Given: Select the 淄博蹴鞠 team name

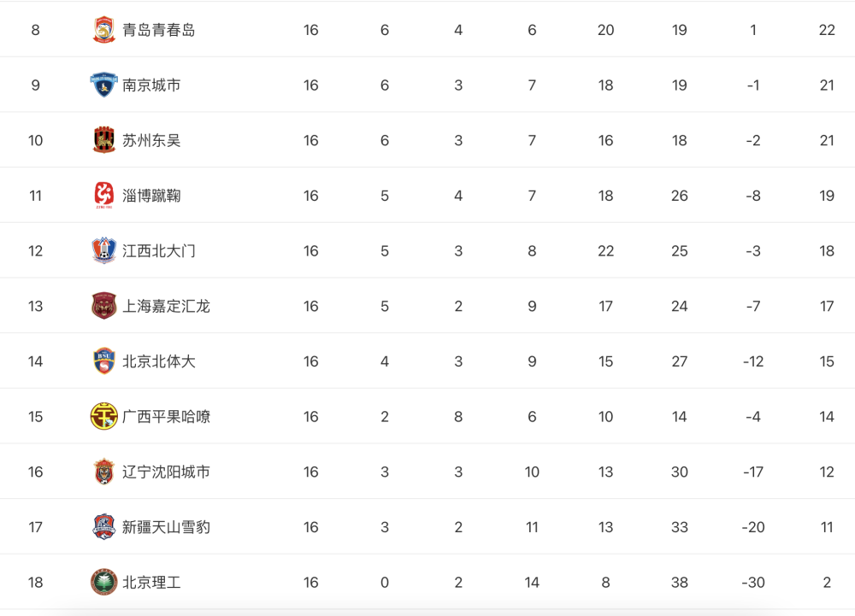Looking at the screenshot, I should pos(151,196).
